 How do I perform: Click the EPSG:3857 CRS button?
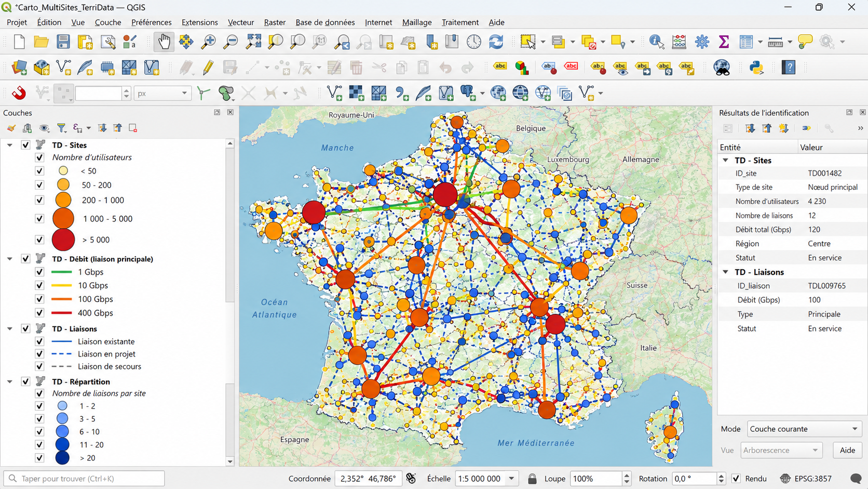806,479
